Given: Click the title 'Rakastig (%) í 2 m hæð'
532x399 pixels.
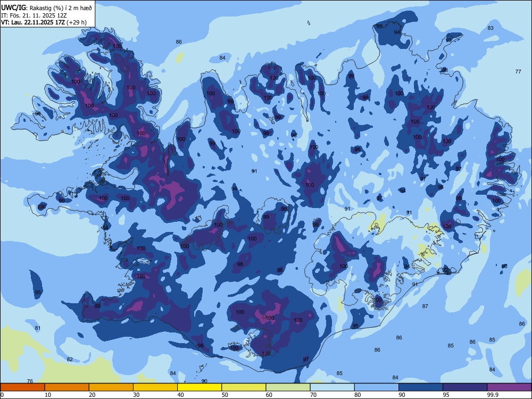Looking at the screenshot, I should point(61,8).
